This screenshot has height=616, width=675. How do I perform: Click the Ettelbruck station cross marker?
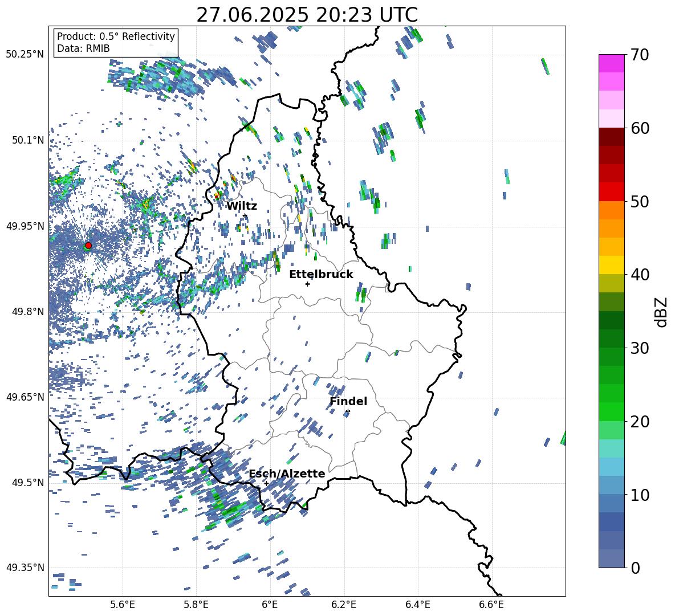(x=307, y=284)
